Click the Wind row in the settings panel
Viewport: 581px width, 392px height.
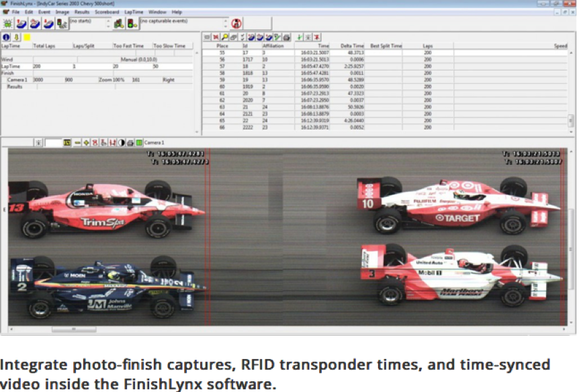click(x=97, y=60)
